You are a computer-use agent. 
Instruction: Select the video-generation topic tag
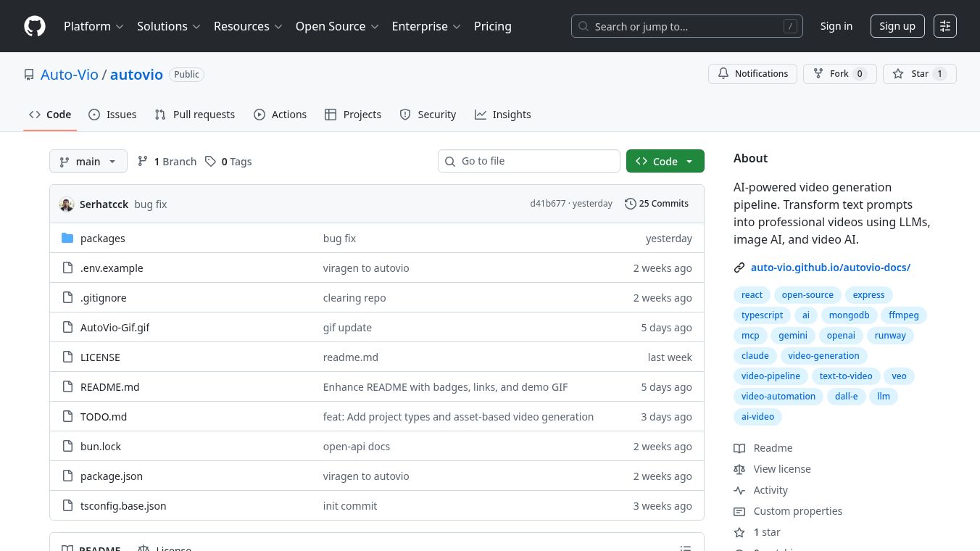point(823,356)
